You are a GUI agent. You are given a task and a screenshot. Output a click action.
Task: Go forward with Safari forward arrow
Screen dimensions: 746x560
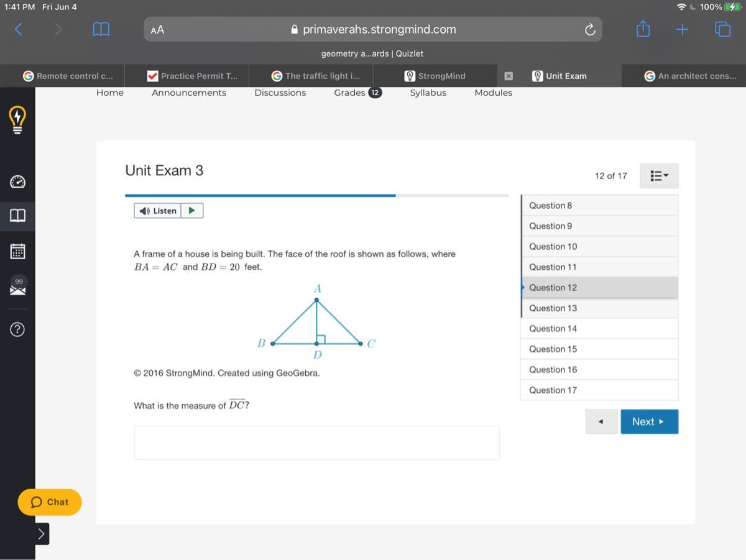pyautogui.click(x=58, y=29)
